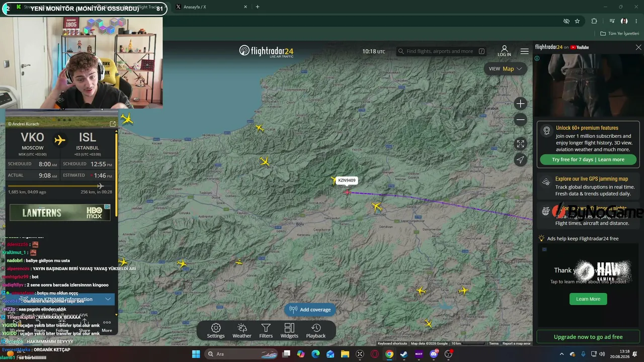This screenshot has width=644, height=362.
Task: Open the Tüm Yer İşaretleri bookmarks folder
Action: click(620, 34)
